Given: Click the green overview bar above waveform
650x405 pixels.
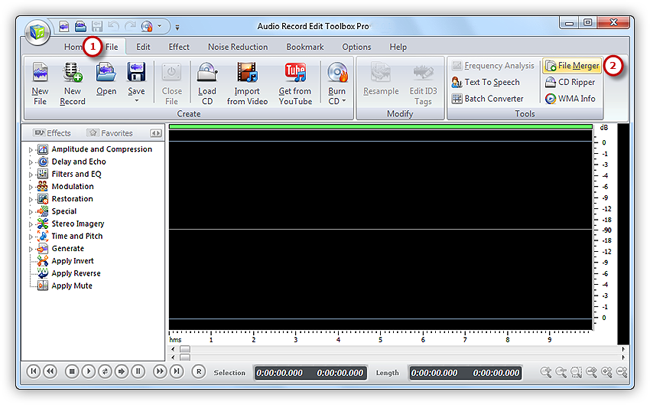Looking at the screenshot, I should 381,127.
